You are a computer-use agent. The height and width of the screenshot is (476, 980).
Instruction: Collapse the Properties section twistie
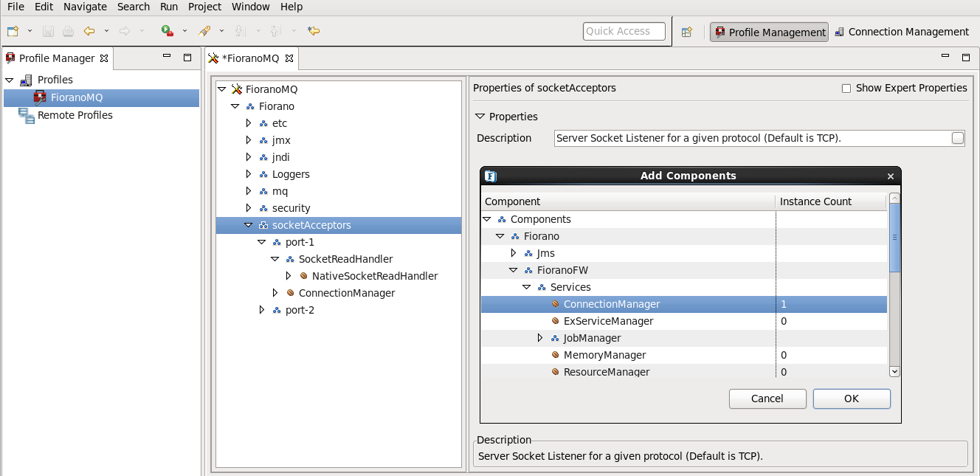point(480,117)
